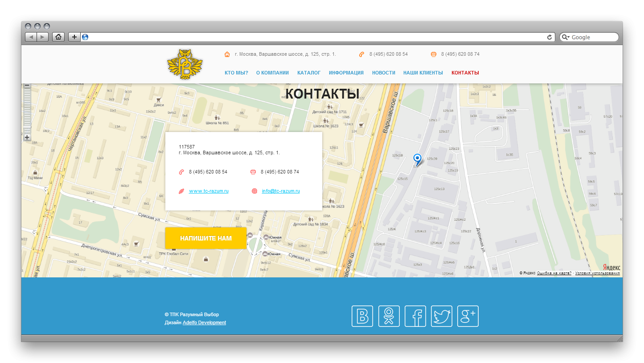The image size is (644, 363).
Task: Click the 117587 postal code text
Action: 187,147
